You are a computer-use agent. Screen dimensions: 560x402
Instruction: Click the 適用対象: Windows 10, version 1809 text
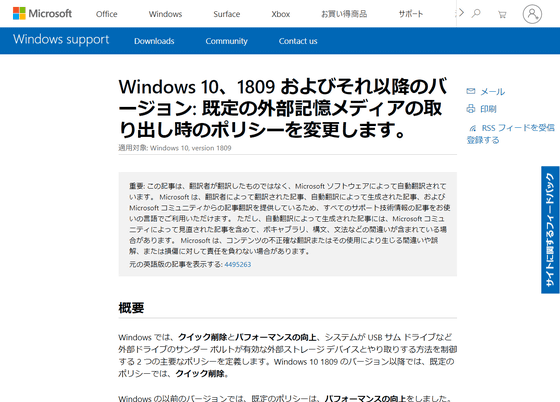(x=175, y=148)
